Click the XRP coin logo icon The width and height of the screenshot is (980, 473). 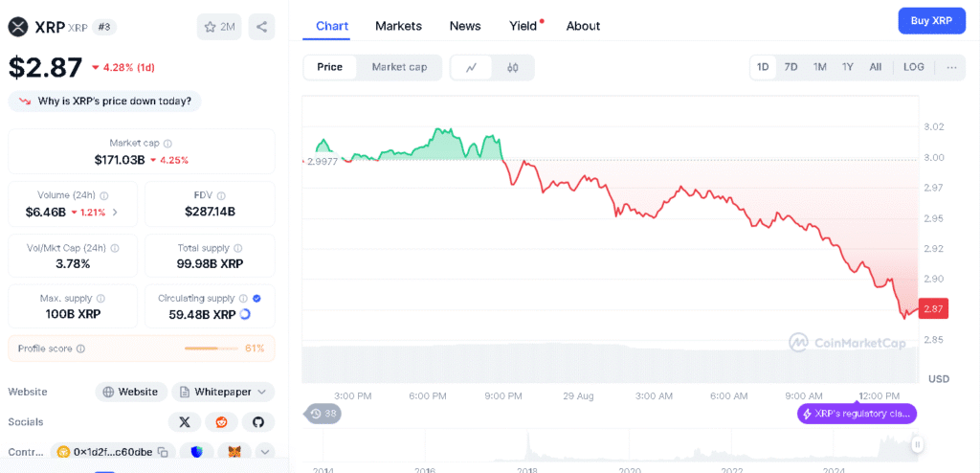[x=19, y=27]
